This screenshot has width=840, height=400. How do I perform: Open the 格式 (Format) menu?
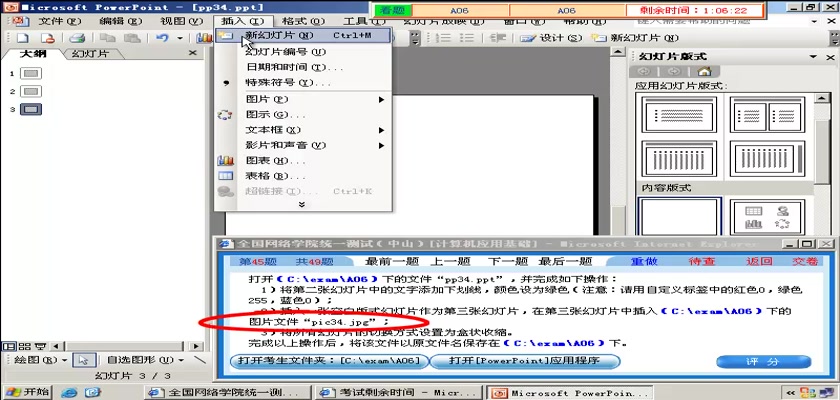(x=303, y=21)
